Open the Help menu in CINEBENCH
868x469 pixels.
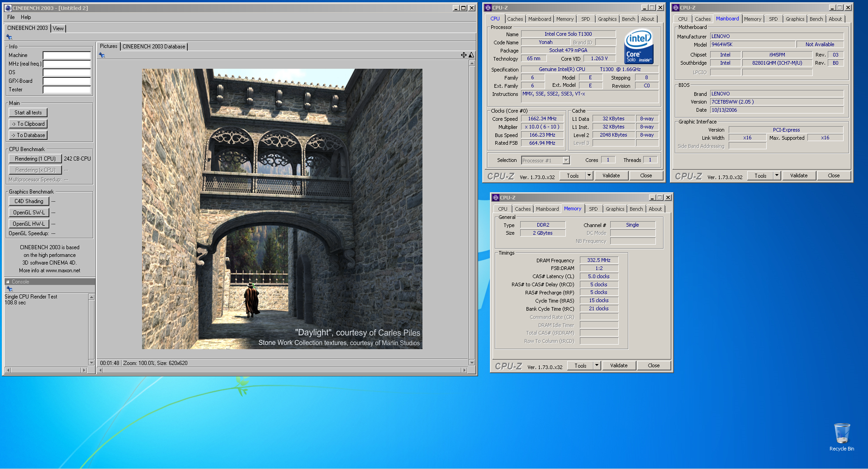(26, 17)
